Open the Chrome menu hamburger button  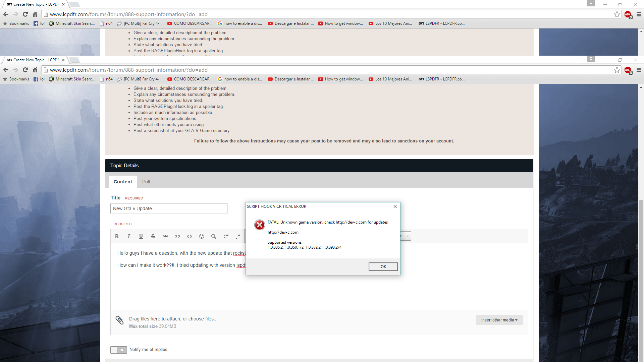(x=639, y=70)
